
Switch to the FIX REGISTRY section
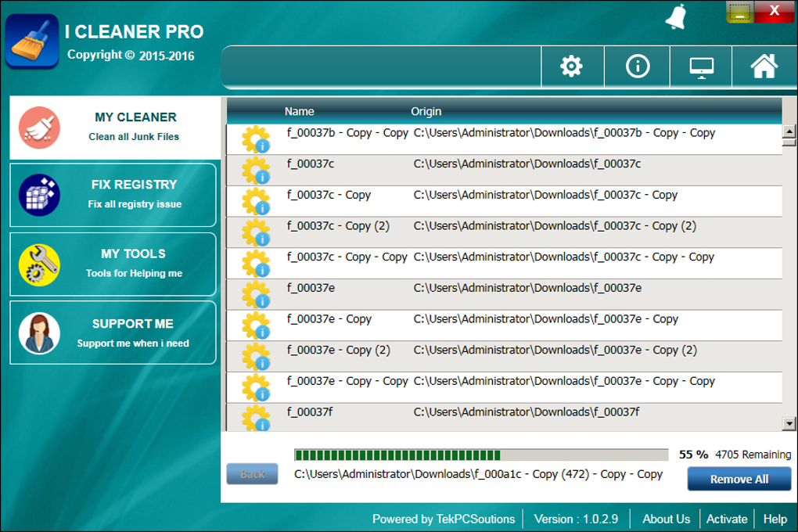[113, 195]
